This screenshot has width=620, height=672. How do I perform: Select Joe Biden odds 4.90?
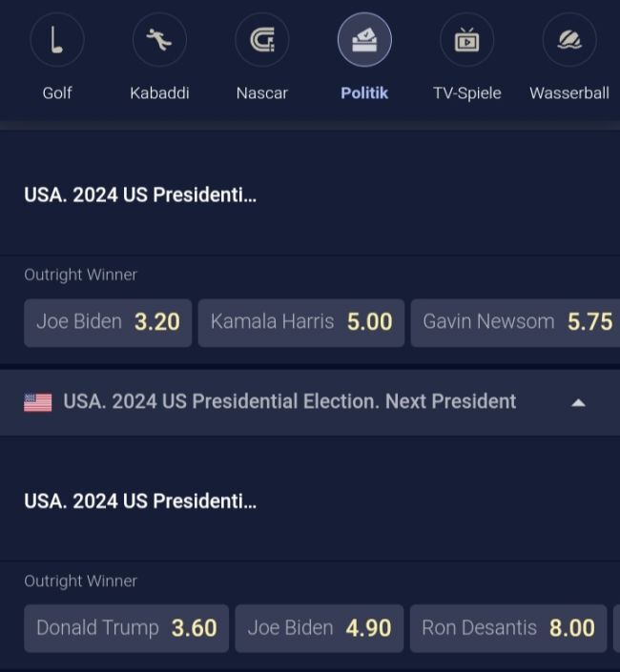(x=319, y=628)
